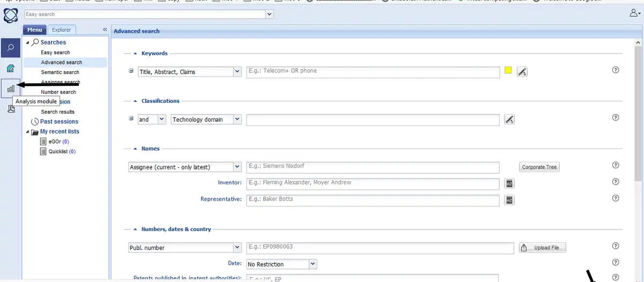Screen dimensions: 644x282
Task: Open the search module sidebar icon
Action: click(x=11, y=48)
